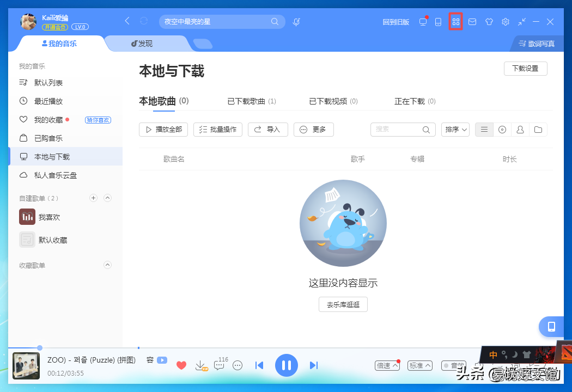Click the 猜你喜欢 tag
The width and height of the screenshot is (572, 392).
tap(98, 120)
